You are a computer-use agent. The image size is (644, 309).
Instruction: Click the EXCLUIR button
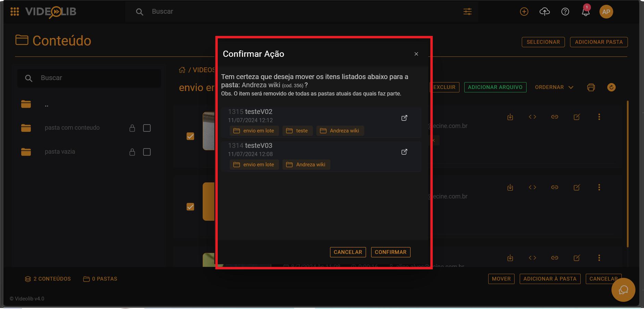[x=444, y=87]
